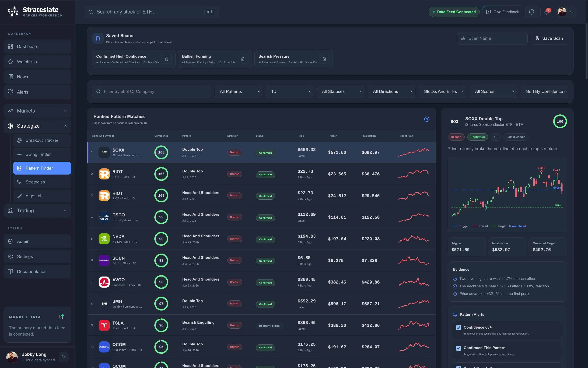Viewport: 588px width, 368px height.
Task: Click the Cisco logo icon
Action: tap(104, 217)
